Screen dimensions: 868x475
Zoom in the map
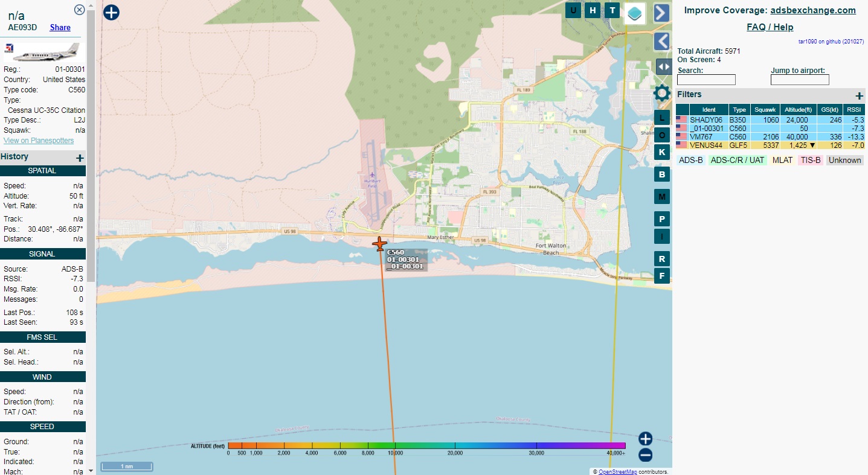(645, 439)
